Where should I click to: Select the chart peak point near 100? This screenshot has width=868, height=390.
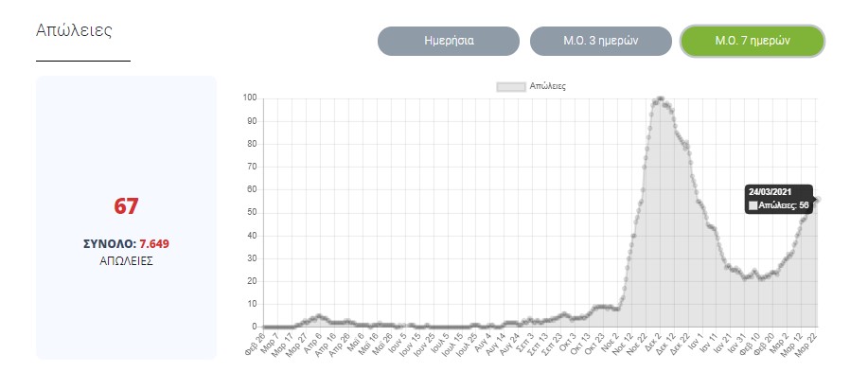pyautogui.click(x=660, y=98)
